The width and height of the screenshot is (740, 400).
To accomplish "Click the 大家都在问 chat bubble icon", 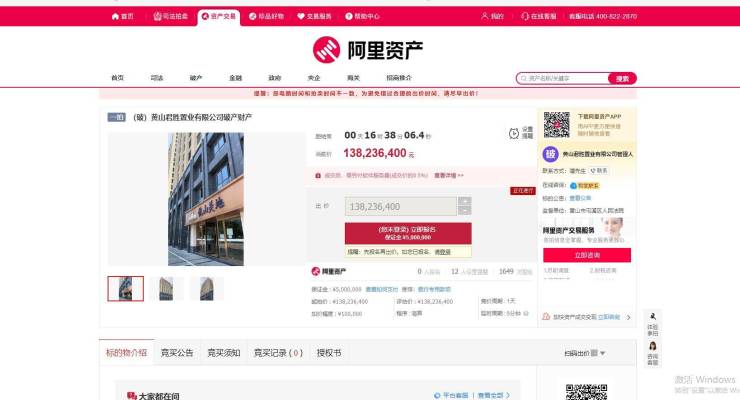I will tap(132, 396).
